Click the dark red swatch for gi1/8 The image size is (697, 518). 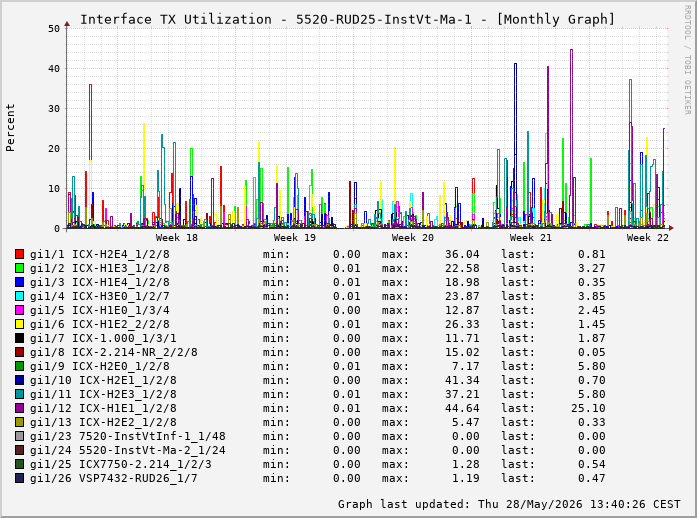click(19, 352)
